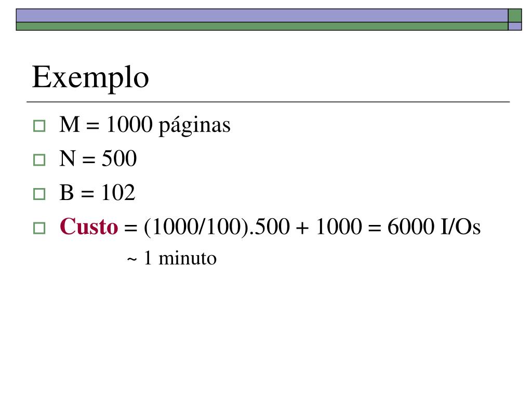Click the square bullet beside Custo

click(x=39, y=228)
